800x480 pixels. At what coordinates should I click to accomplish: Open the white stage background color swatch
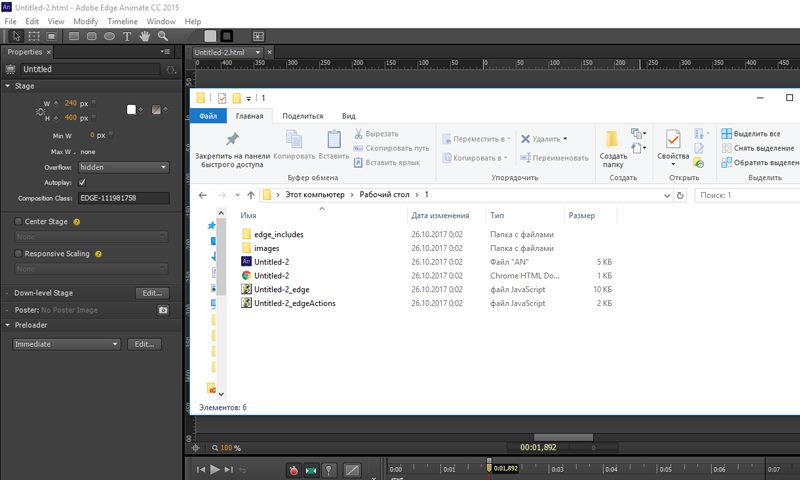tap(131, 110)
